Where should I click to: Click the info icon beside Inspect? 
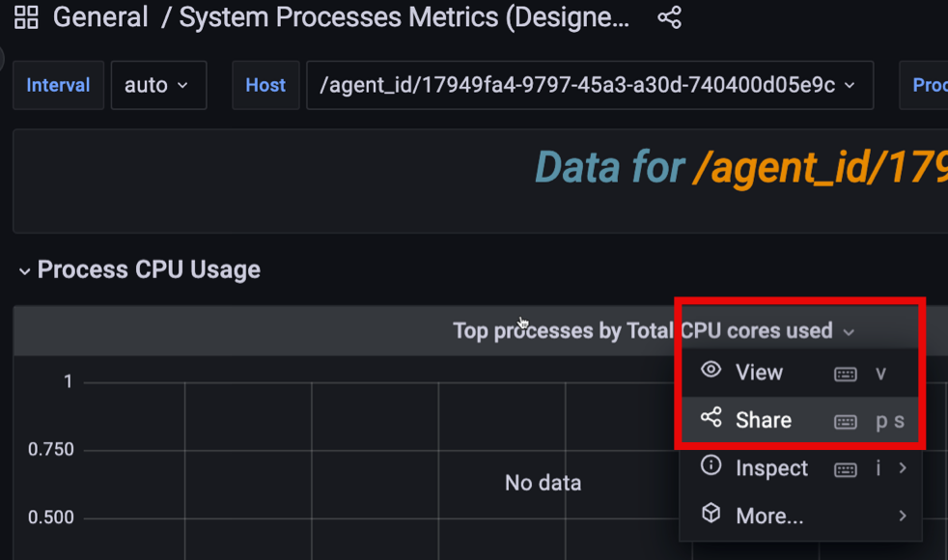[x=711, y=466]
